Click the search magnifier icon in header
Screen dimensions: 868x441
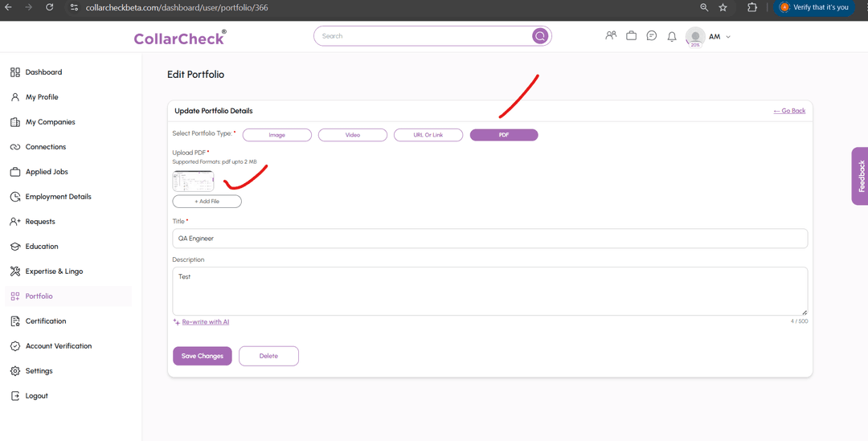click(540, 36)
